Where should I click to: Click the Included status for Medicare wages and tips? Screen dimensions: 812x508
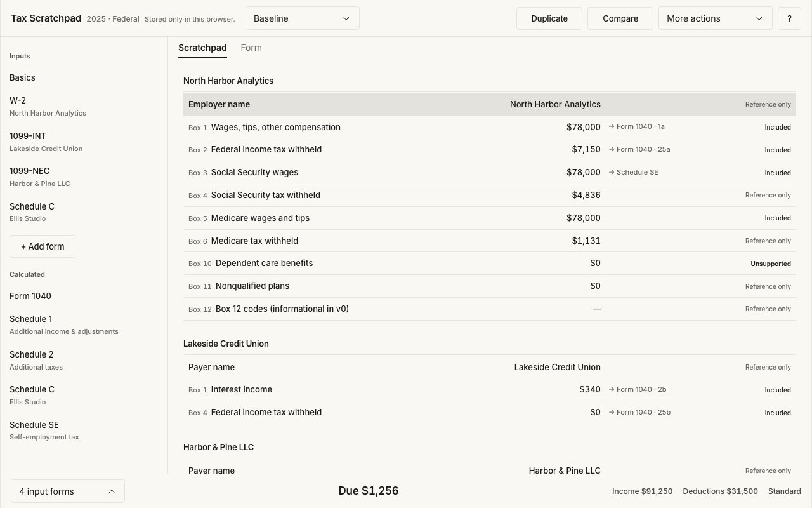778,218
